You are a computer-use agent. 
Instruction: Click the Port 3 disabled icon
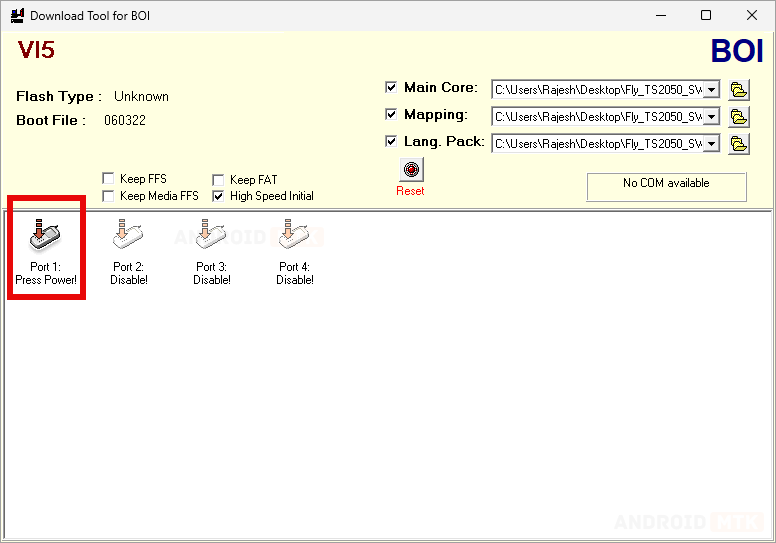[x=211, y=237]
